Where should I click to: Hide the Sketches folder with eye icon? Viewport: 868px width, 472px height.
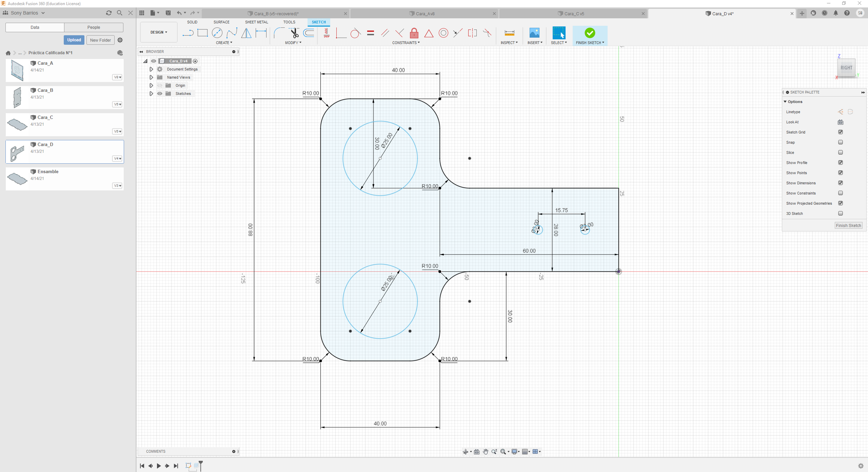(x=159, y=94)
